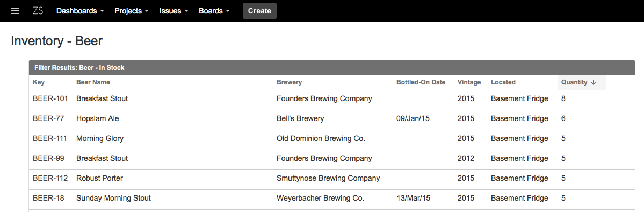Click the Create button

pos(259,11)
